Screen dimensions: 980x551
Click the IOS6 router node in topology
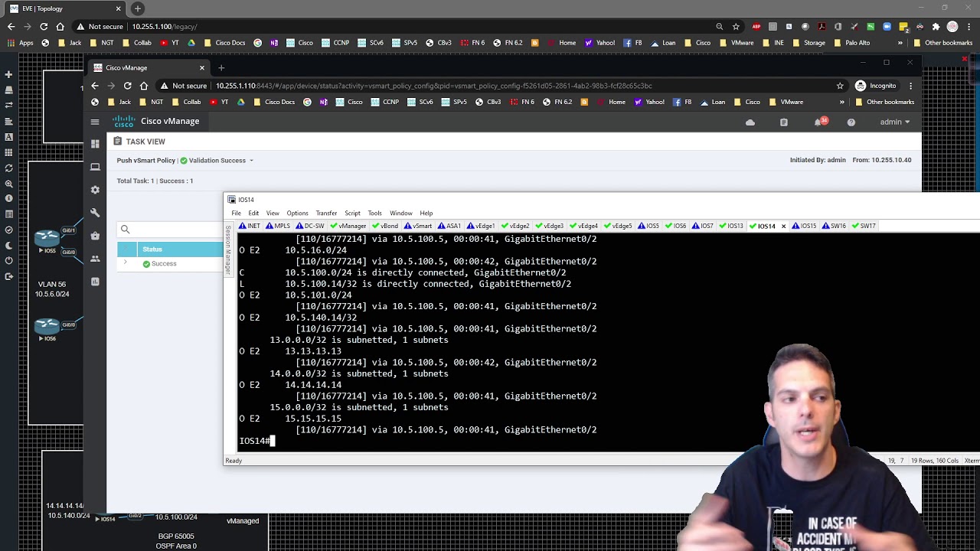tap(47, 326)
